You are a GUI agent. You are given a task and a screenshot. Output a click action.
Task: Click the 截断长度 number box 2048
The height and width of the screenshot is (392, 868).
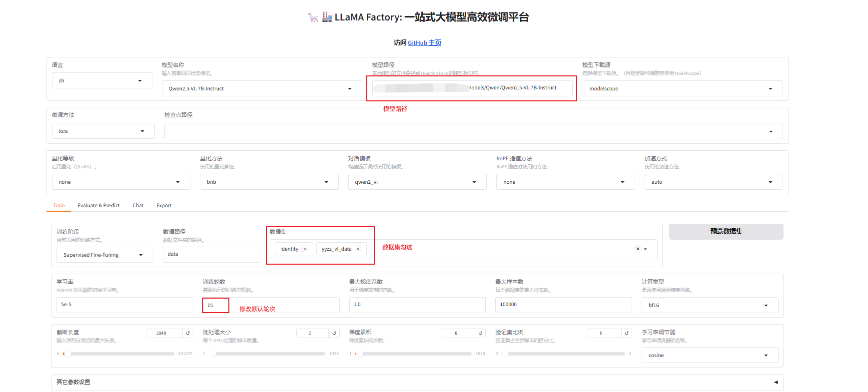164,333
